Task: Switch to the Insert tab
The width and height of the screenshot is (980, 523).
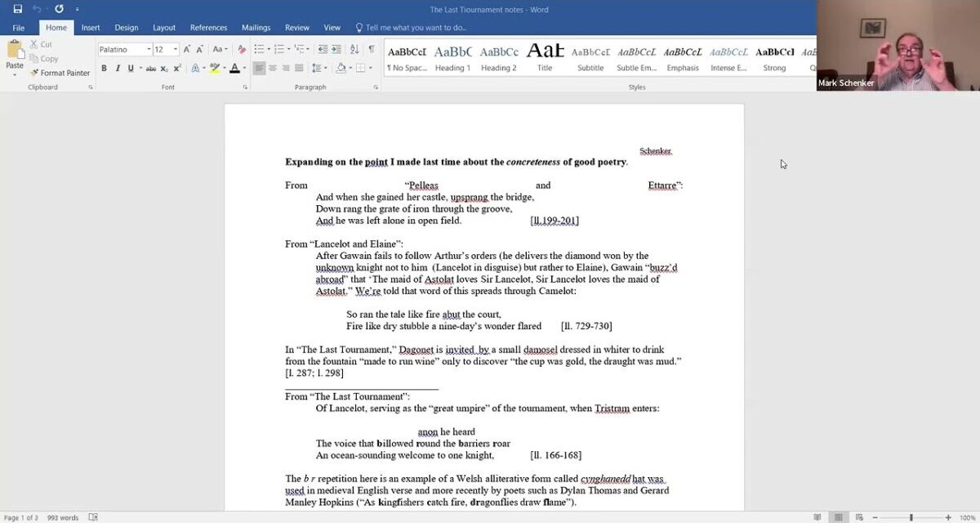Action: click(91, 28)
